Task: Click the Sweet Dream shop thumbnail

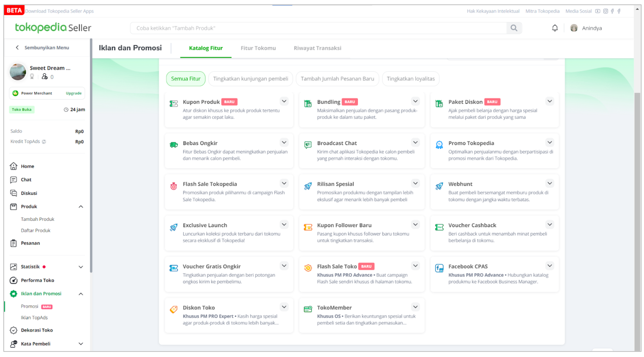Action: pyautogui.click(x=18, y=72)
